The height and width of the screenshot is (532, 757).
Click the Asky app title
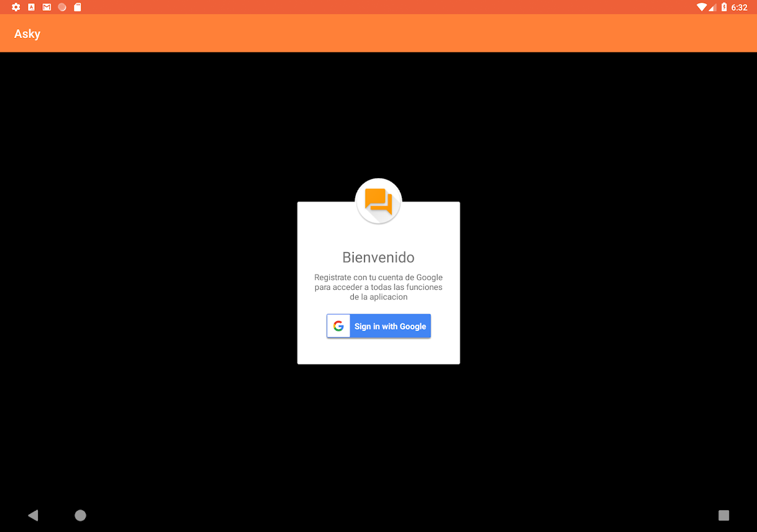click(27, 34)
